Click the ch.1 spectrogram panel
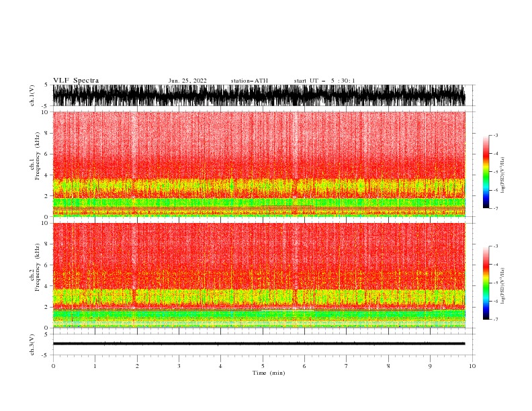 click(259, 164)
